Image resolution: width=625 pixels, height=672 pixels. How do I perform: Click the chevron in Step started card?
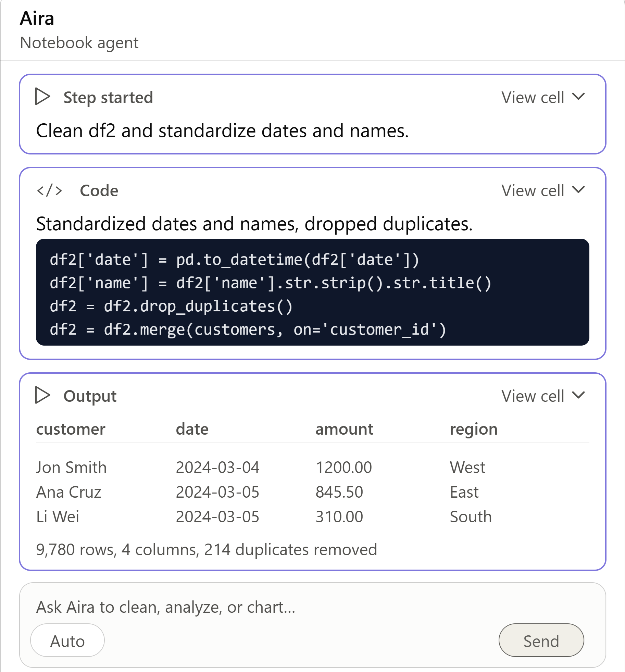tap(579, 97)
